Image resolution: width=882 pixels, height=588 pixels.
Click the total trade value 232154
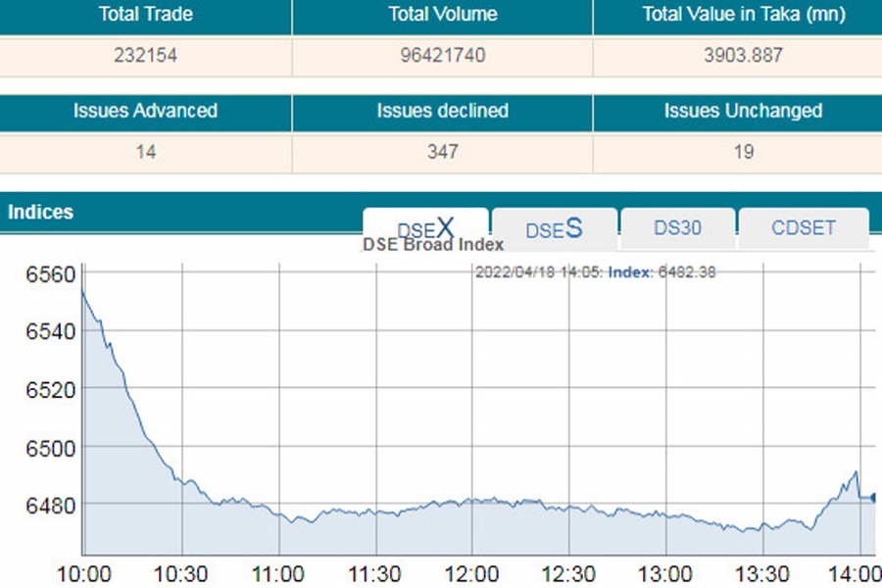click(x=146, y=55)
